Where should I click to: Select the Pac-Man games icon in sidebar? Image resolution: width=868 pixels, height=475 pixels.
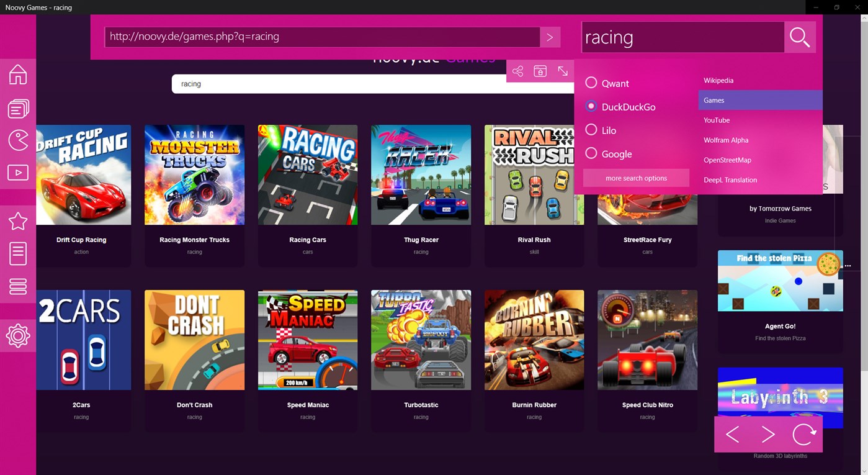[x=19, y=140]
